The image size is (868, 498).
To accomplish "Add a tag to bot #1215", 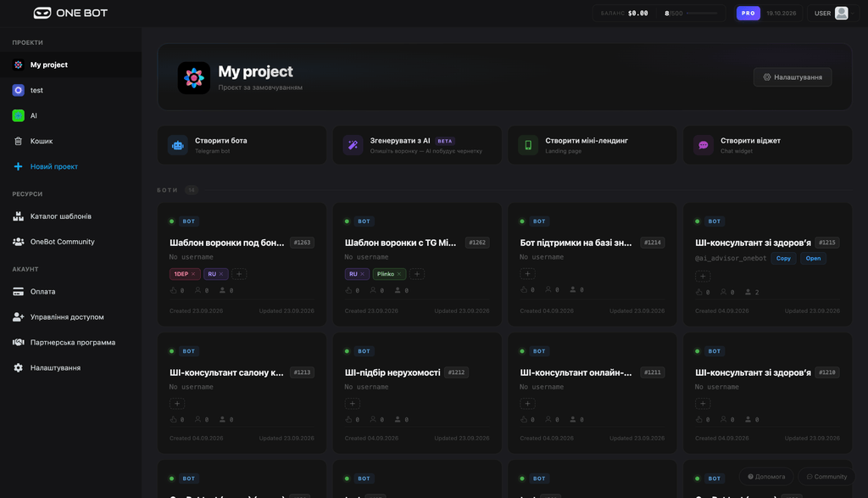I will tap(703, 277).
